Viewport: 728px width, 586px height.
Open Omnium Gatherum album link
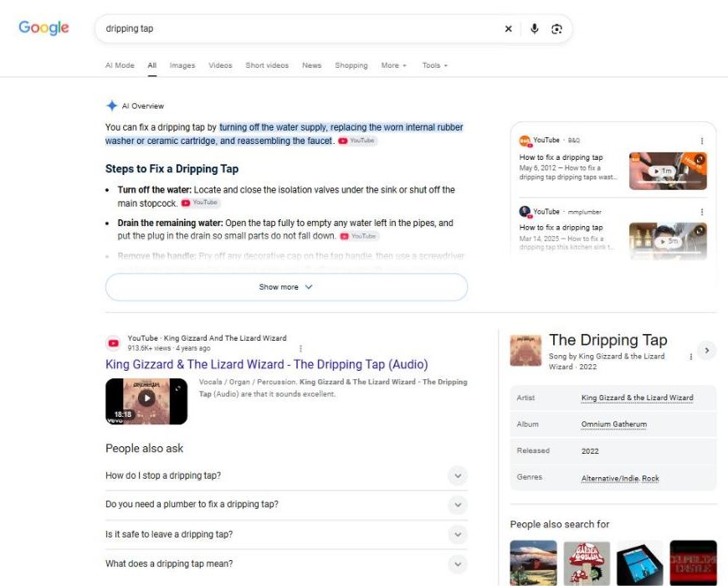coord(614,424)
